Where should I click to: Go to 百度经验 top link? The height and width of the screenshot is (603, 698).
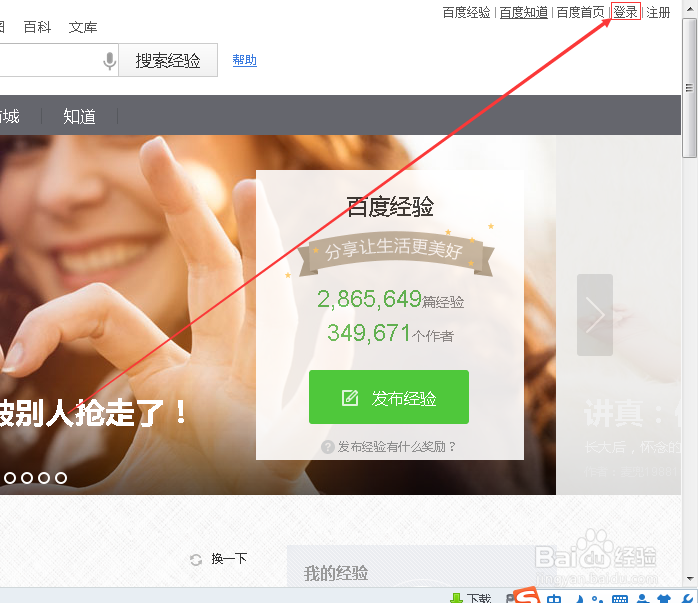(x=466, y=12)
